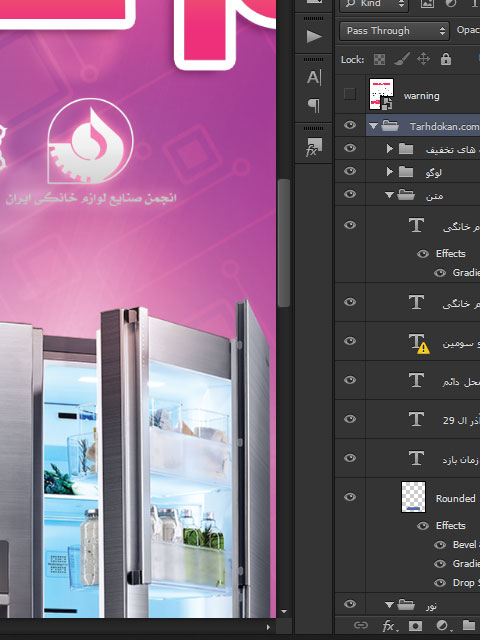Click lock position move icon
This screenshot has height=640, width=480.
click(x=423, y=60)
